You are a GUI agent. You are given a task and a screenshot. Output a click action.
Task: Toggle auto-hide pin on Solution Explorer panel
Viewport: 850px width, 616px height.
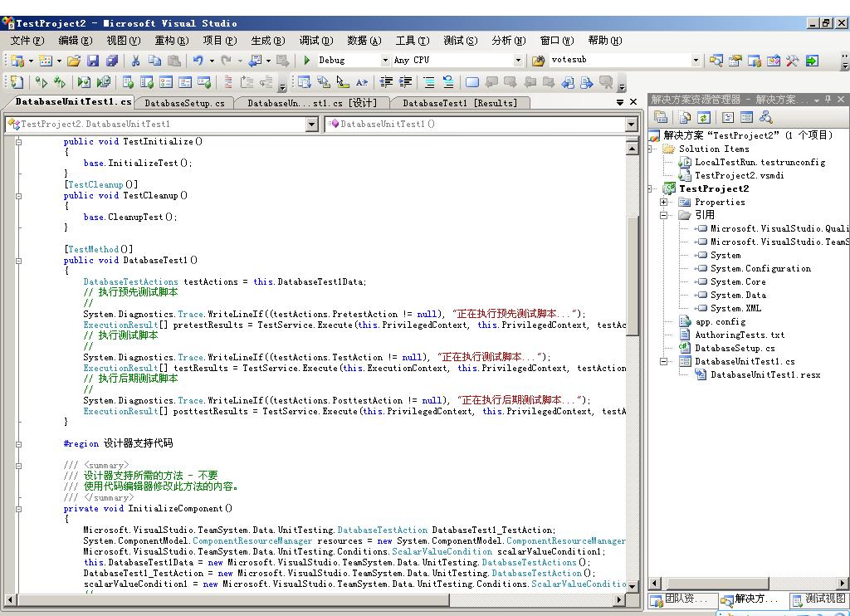click(828, 99)
